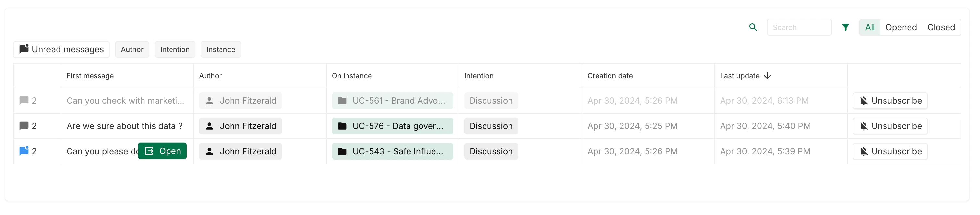Unsubscribe from the UC-576 conversation

(x=890, y=126)
